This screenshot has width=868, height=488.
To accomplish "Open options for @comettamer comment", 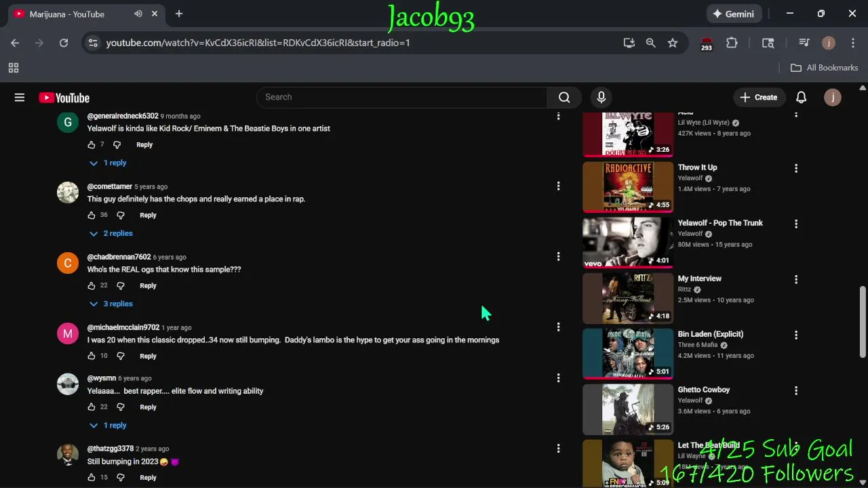I will click(x=558, y=186).
